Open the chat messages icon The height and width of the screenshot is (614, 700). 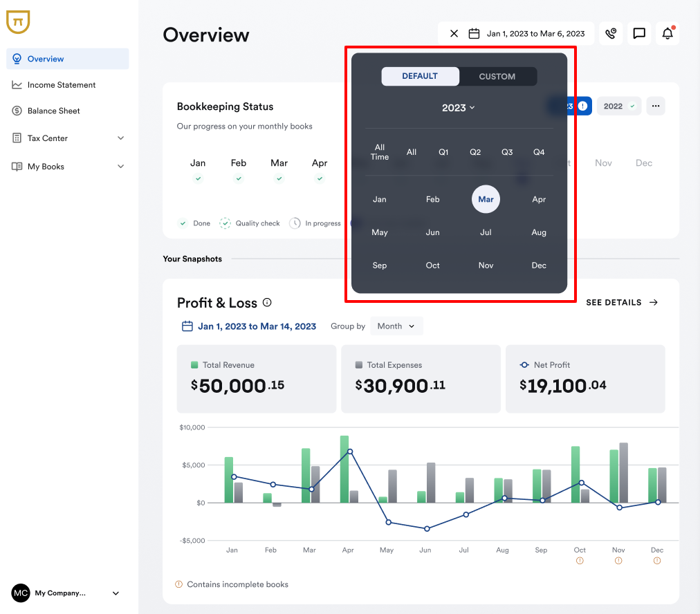click(638, 33)
